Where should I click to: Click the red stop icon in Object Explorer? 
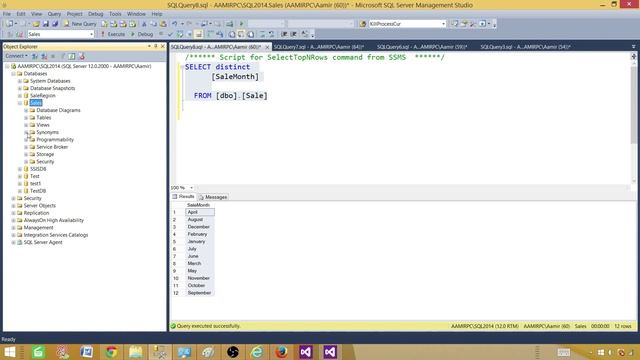click(82, 56)
